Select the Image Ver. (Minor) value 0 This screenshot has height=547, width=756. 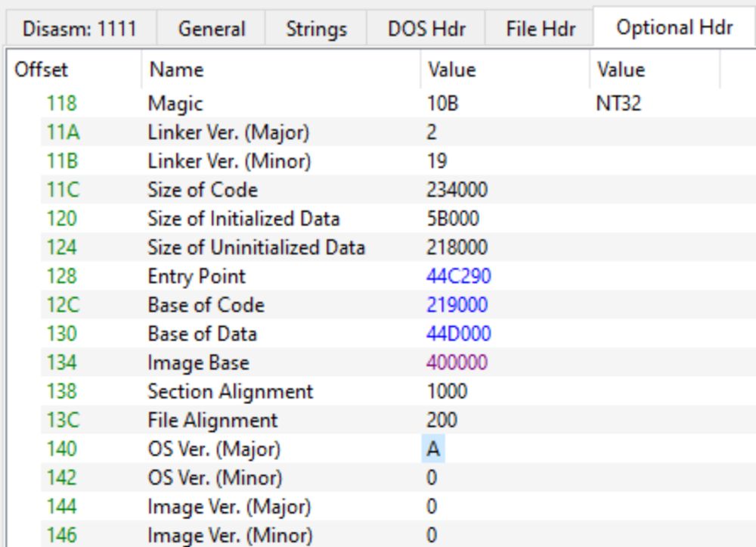(432, 535)
